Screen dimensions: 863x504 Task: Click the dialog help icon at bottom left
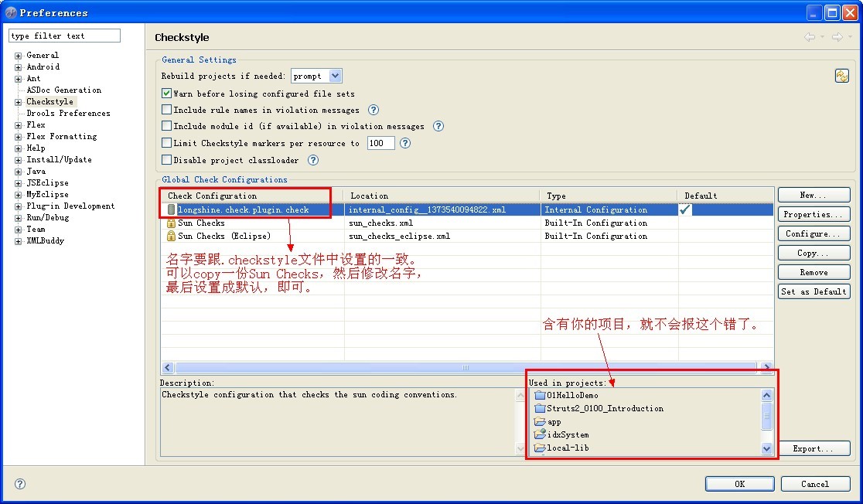(20, 484)
